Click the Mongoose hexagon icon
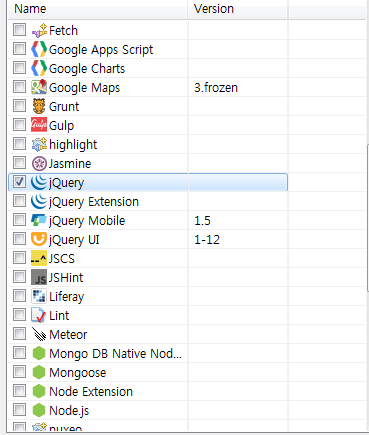 (x=39, y=372)
